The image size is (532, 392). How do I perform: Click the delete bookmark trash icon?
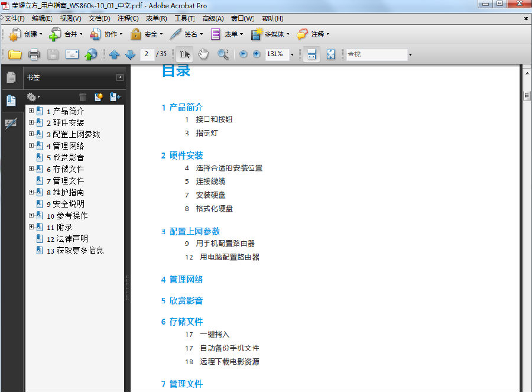(x=83, y=96)
